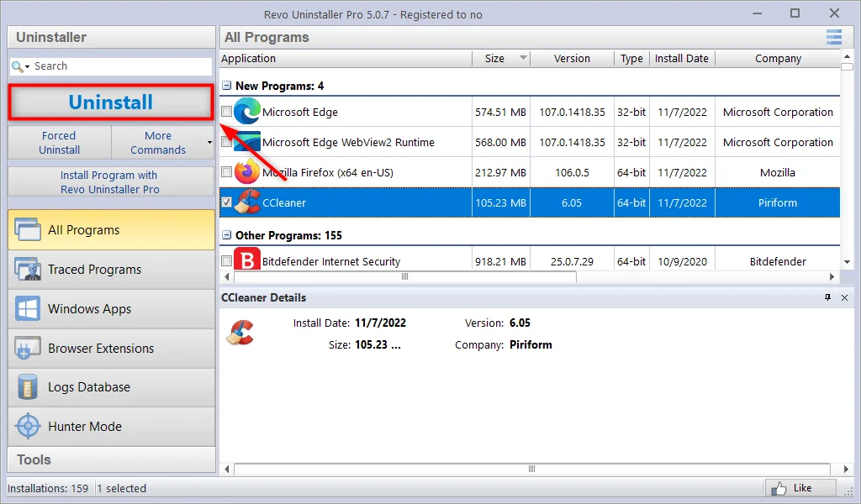
Task: Open the More Commands dropdown arrow
Action: 209,143
